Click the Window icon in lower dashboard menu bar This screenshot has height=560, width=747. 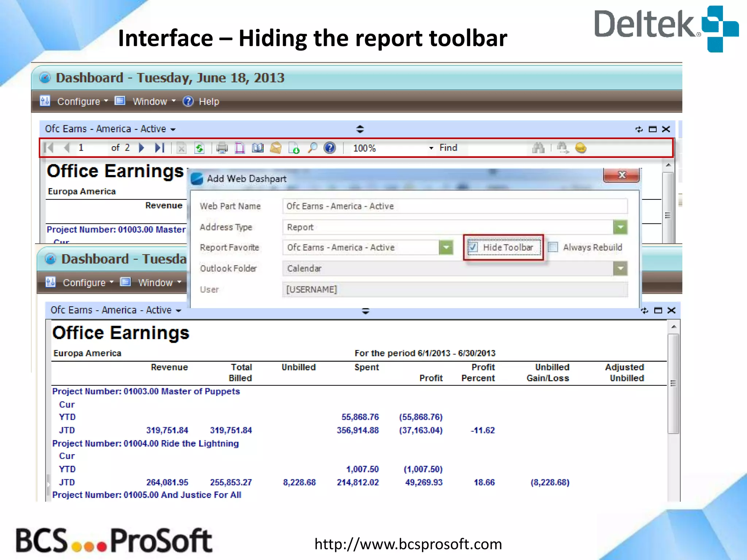click(x=125, y=282)
